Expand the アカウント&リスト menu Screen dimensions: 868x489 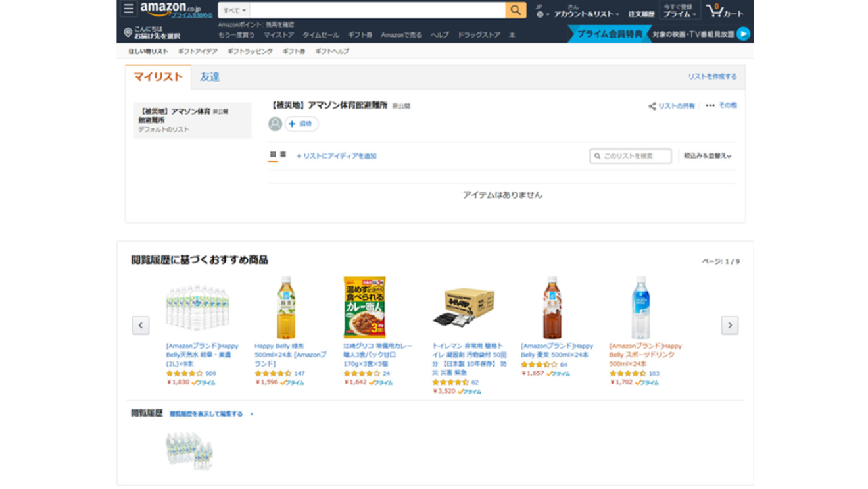coord(587,14)
